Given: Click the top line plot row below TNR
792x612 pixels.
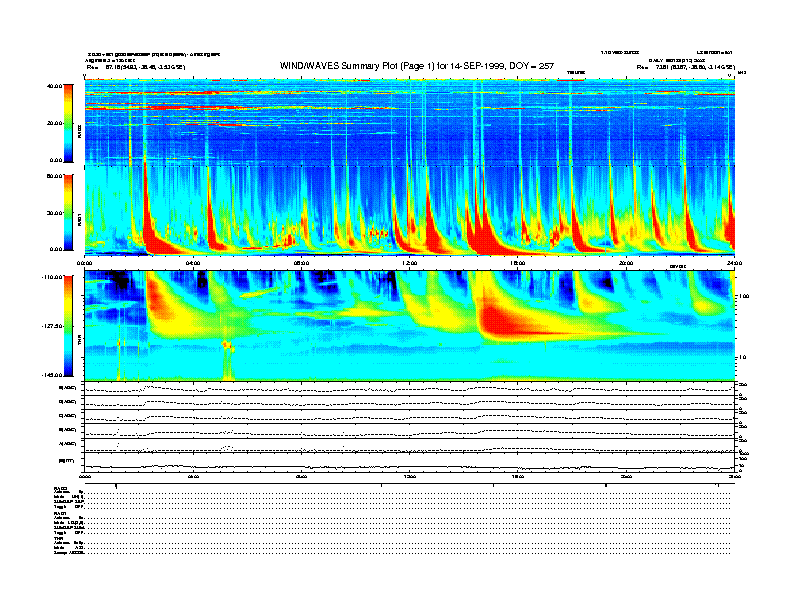Looking at the screenshot, I should click(410, 388).
